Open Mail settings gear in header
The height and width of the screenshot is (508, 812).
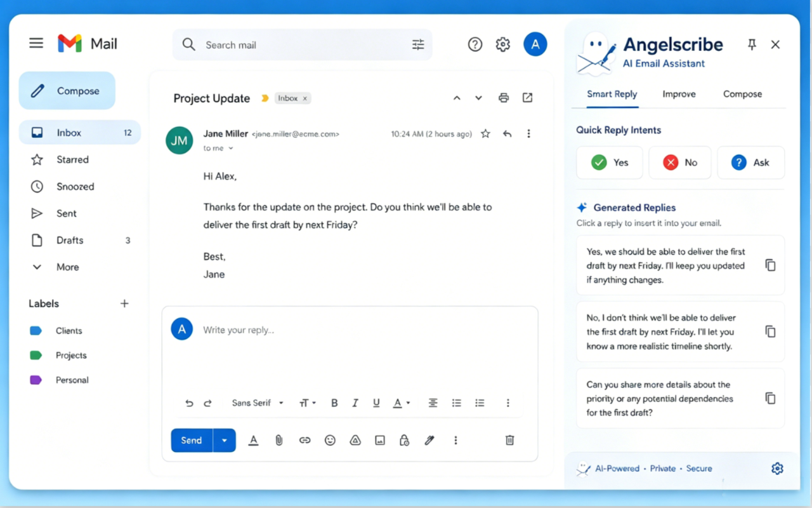503,44
